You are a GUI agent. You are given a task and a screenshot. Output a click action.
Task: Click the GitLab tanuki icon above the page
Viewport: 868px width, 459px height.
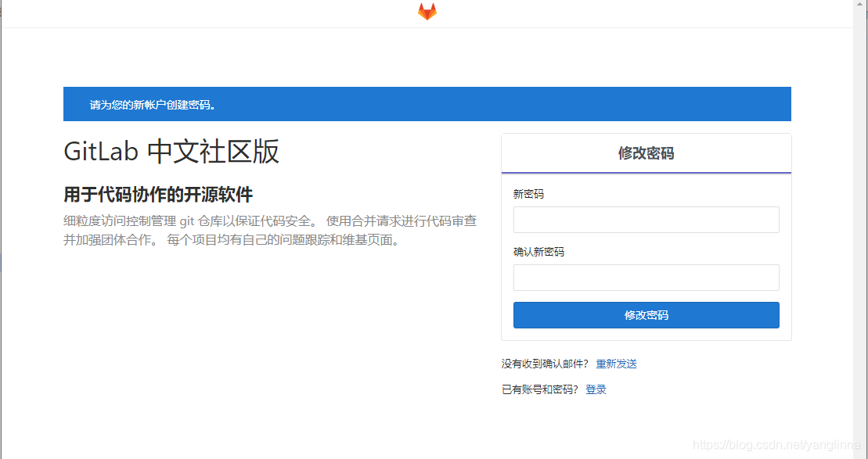[x=426, y=12]
